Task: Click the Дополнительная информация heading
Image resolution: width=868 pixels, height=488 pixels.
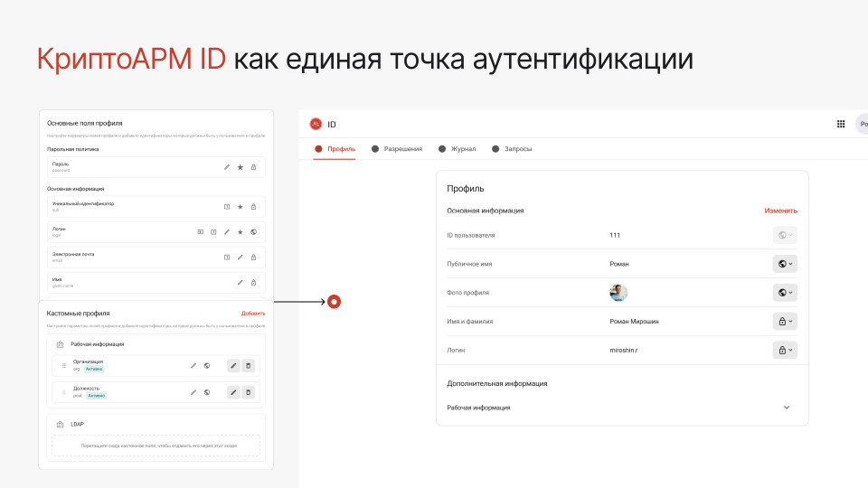Action: click(x=496, y=383)
